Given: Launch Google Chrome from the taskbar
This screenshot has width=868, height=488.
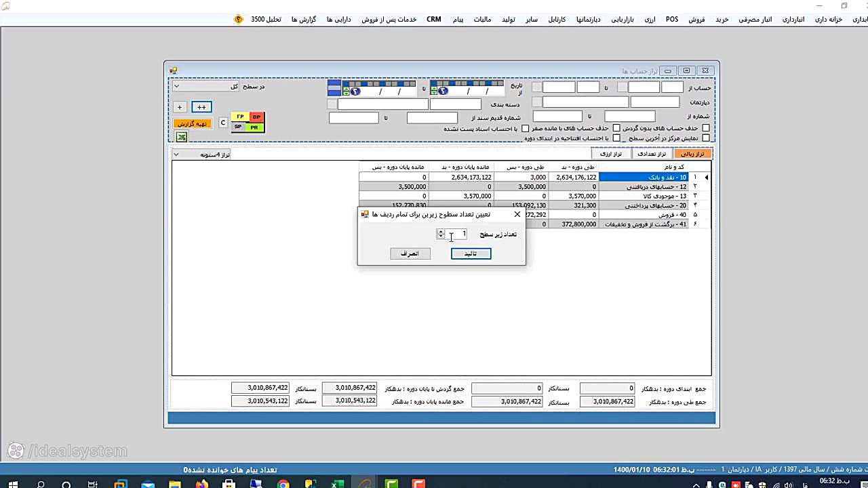Looking at the screenshot, I should [283, 485].
